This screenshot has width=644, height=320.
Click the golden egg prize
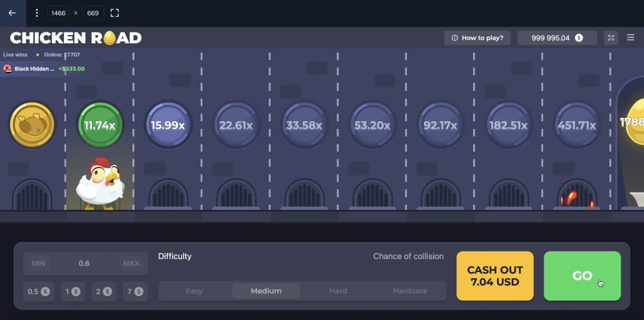click(634, 122)
